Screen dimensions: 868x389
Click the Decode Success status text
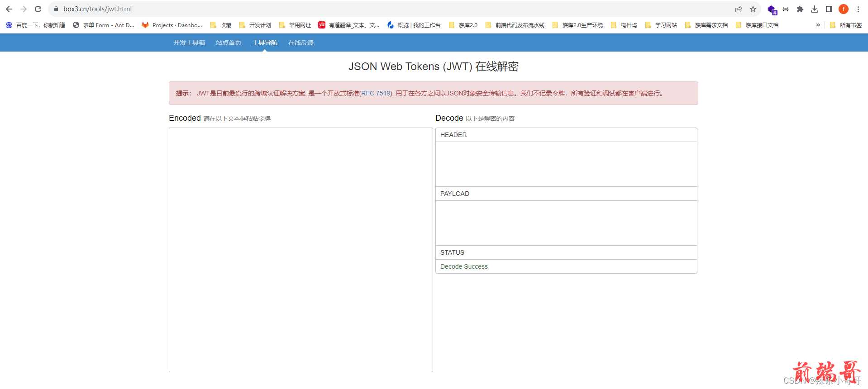pyautogui.click(x=464, y=266)
